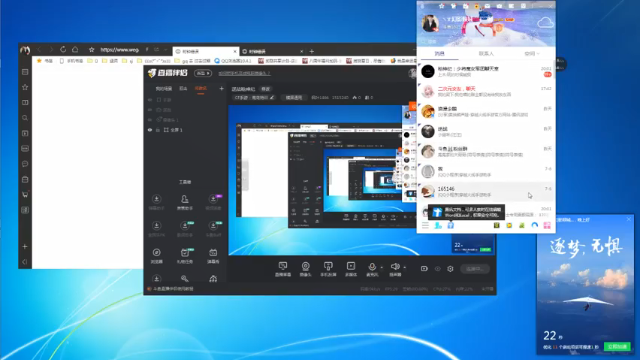The width and height of the screenshot is (640, 360).
Task: Toggle the lock on the 全屏 1 source
Action: coord(158,130)
